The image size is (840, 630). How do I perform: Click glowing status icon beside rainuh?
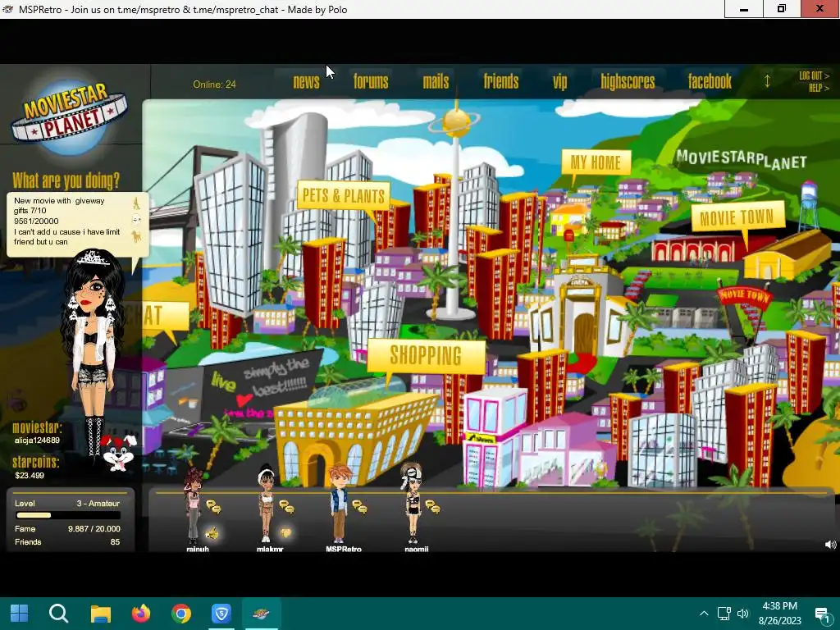(x=212, y=532)
